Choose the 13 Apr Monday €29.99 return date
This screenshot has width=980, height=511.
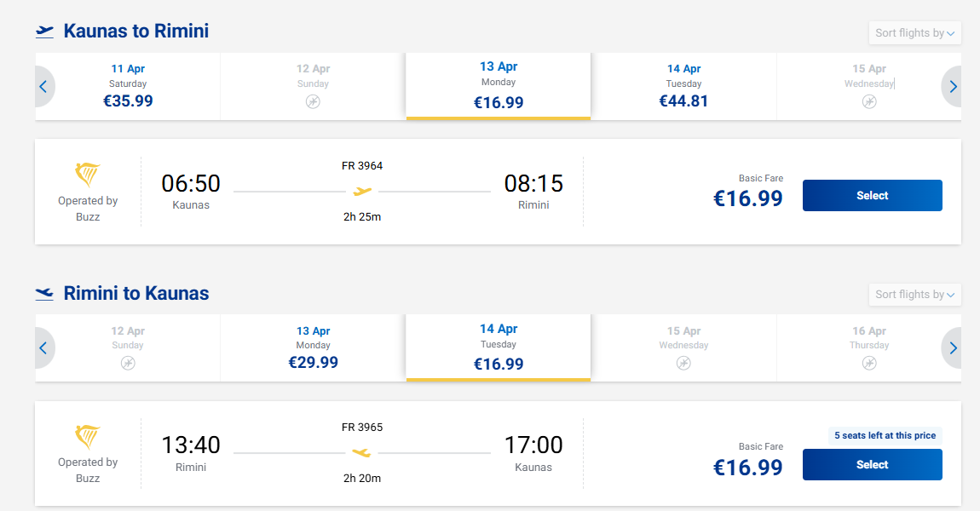pos(313,347)
